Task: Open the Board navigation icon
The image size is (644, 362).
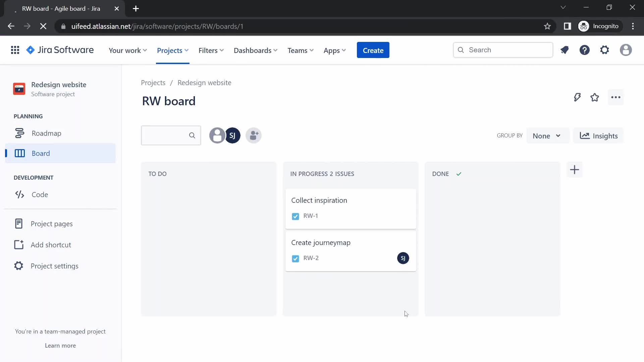Action: click(x=19, y=153)
